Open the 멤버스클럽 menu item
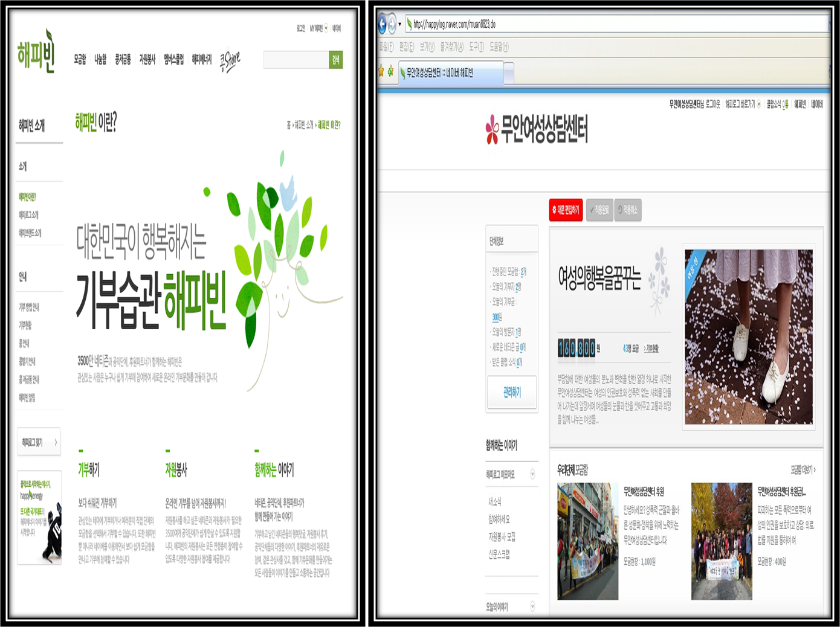The width and height of the screenshot is (840, 627). pos(173,59)
